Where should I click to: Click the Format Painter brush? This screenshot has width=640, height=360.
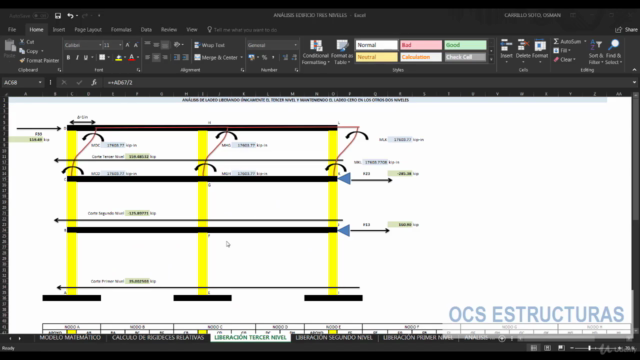click(39, 60)
